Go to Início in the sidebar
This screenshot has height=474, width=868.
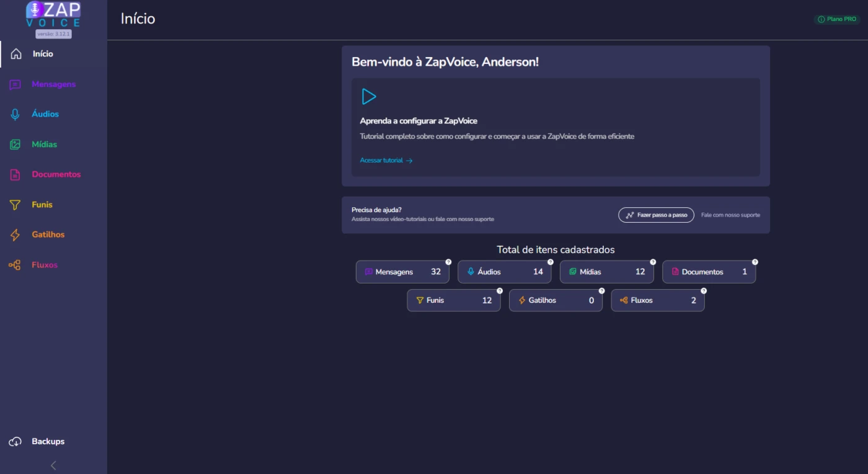click(53, 54)
